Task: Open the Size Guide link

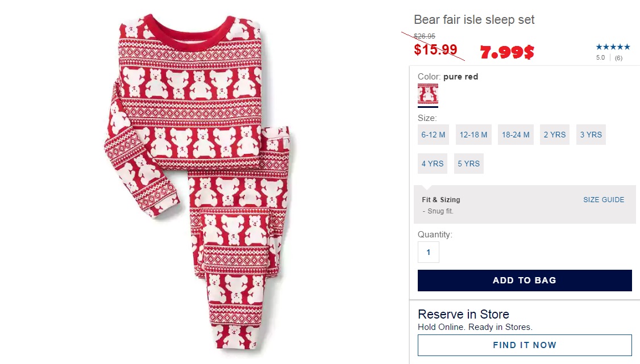Action: [x=604, y=200]
